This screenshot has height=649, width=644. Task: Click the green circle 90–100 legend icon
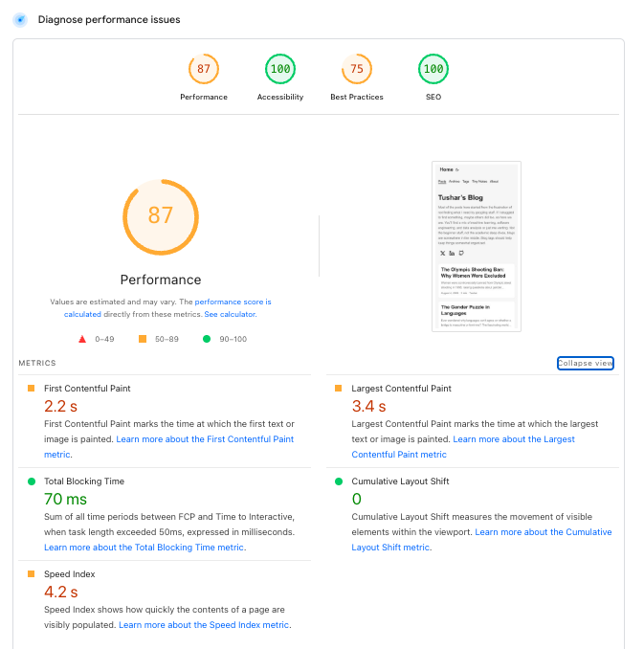tap(207, 339)
